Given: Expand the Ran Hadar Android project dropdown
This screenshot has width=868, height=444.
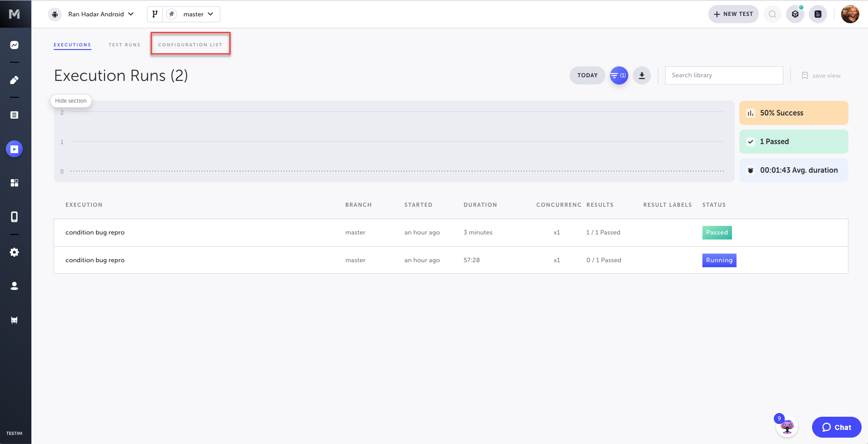Looking at the screenshot, I should (101, 14).
